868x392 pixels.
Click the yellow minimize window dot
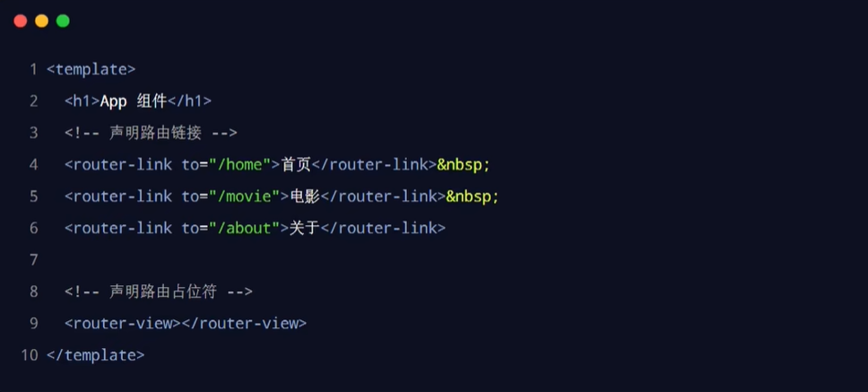(x=41, y=21)
